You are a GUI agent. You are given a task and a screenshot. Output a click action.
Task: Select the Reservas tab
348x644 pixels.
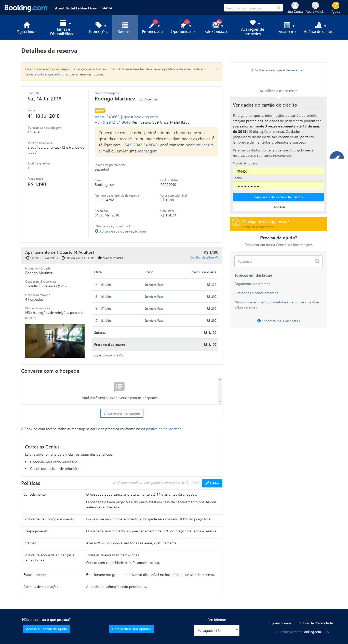[125, 28]
